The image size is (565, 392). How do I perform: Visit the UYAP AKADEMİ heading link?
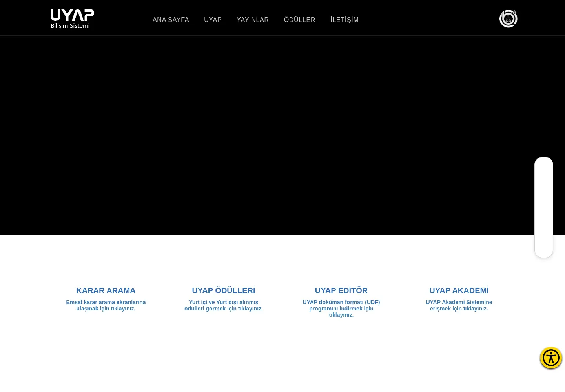click(459, 290)
